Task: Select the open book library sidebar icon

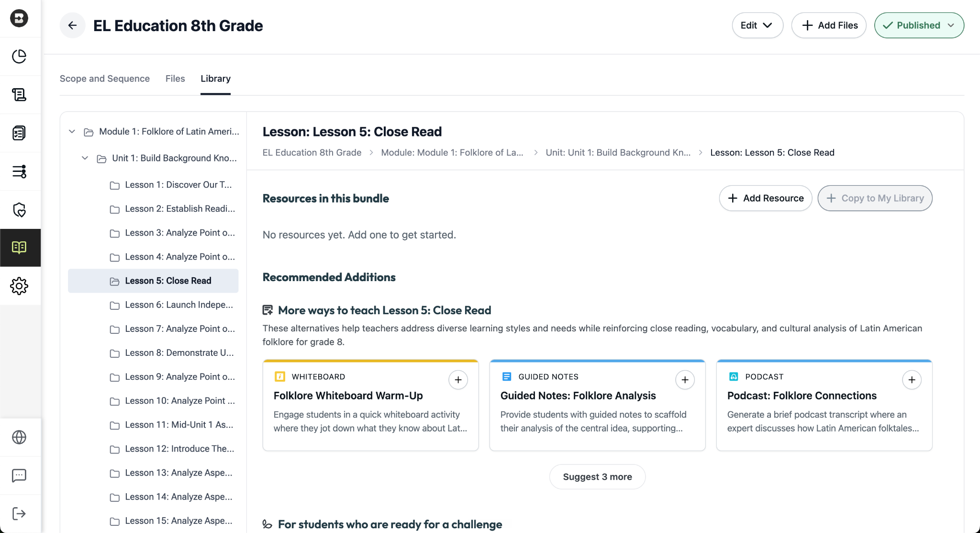Action: point(19,248)
